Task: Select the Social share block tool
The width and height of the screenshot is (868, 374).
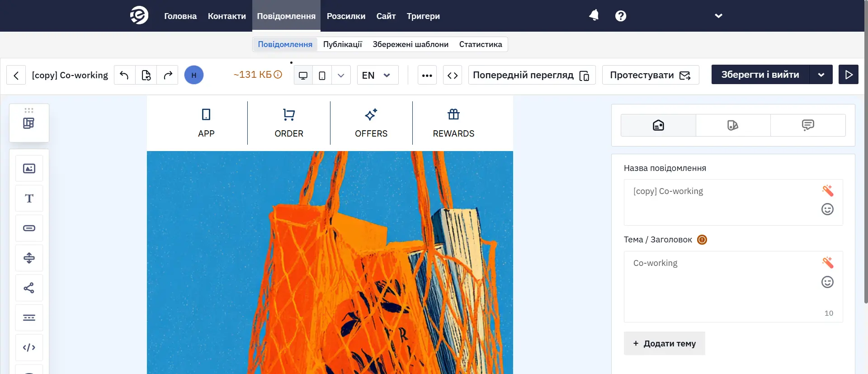Action: point(29,288)
